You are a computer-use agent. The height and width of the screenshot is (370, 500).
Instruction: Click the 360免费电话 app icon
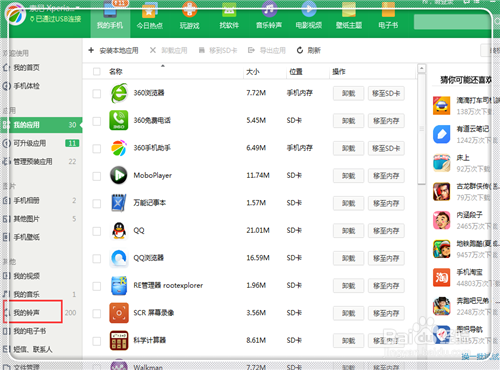(x=119, y=120)
